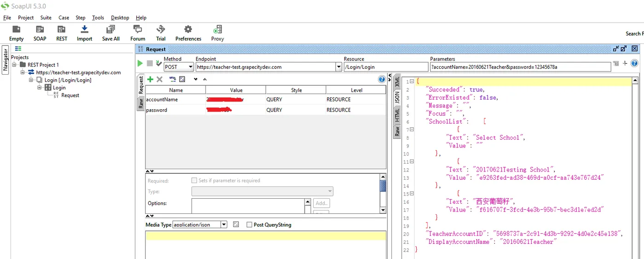
Task: Collapse the teacher-test.grapecitydev.com node
Action: pyautogui.click(x=23, y=72)
